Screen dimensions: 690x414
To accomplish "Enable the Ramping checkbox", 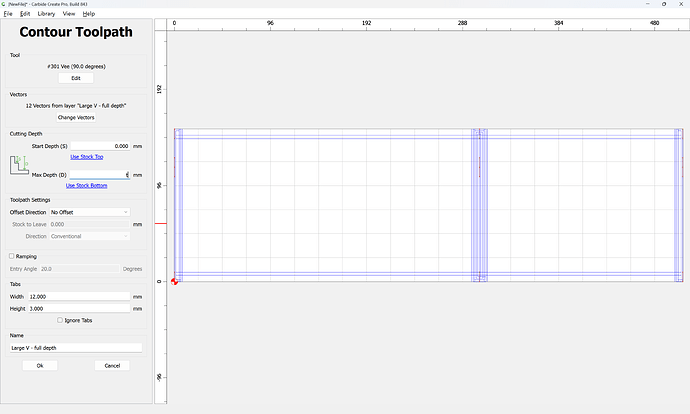I will (12, 256).
